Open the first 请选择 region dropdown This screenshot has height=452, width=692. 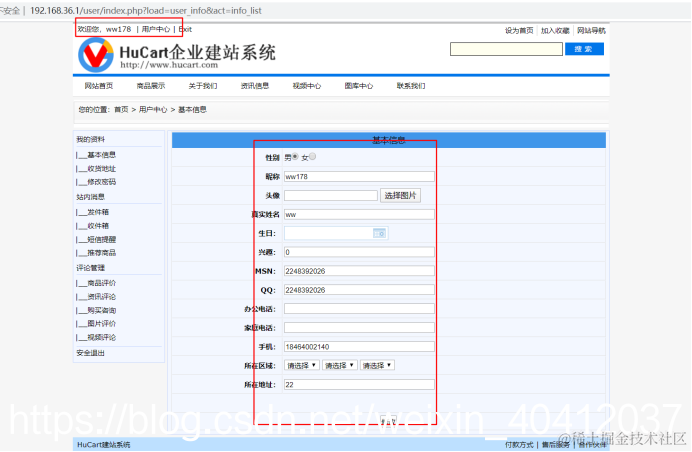(301, 365)
